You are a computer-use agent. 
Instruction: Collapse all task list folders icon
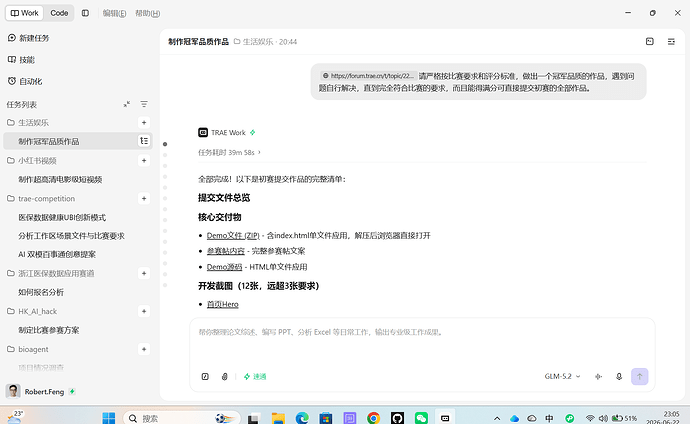(x=127, y=104)
